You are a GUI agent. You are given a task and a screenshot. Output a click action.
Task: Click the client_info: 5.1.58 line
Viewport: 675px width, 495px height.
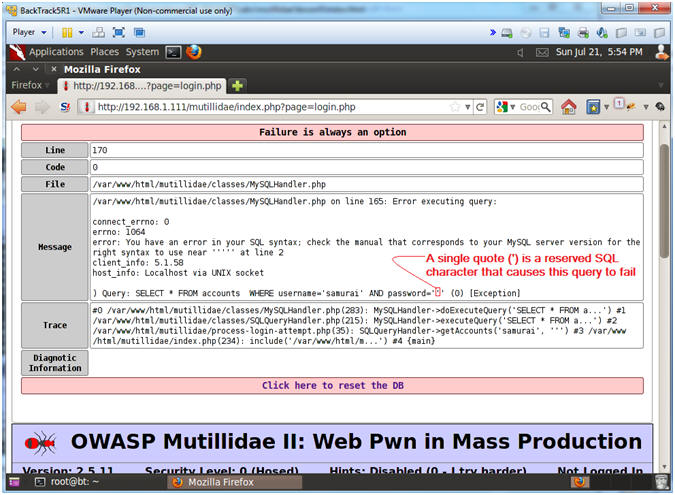point(138,263)
